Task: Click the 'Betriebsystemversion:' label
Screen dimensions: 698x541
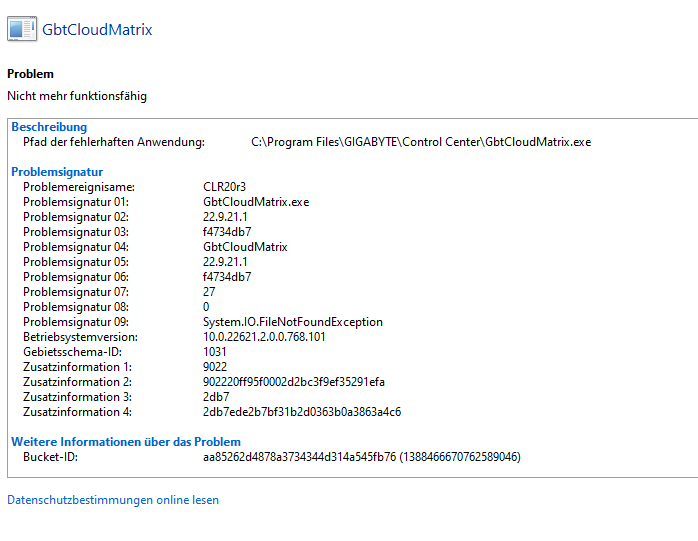Action: point(81,337)
